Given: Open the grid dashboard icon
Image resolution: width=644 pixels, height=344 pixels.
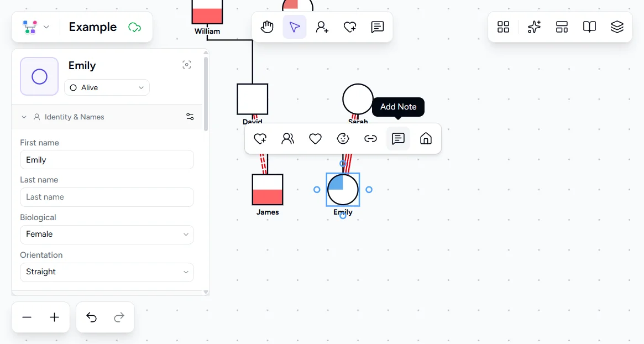Looking at the screenshot, I should (x=503, y=27).
